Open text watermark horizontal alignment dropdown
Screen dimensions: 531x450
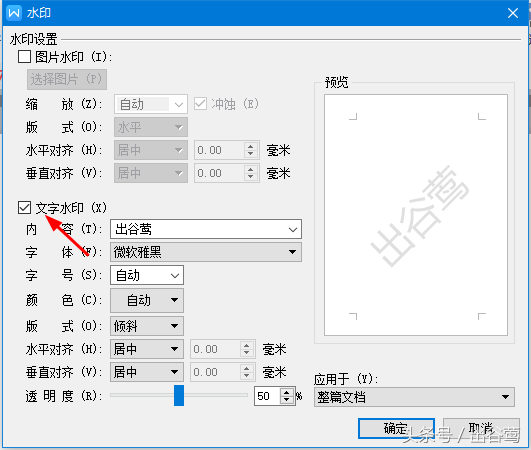point(147,349)
